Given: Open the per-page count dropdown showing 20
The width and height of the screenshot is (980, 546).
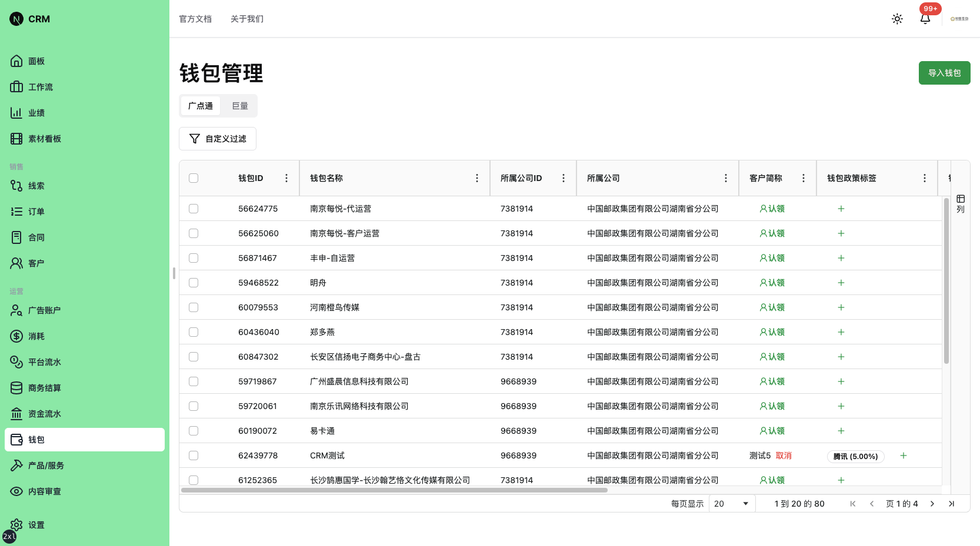Looking at the screenshot, I should click(731, 503).
